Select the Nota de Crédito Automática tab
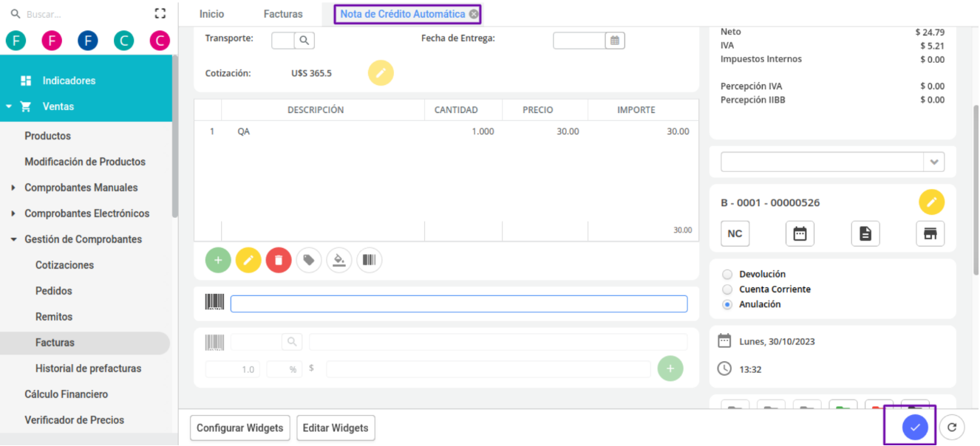Screen dimensions: 980x446 pyautogui.click(x=403, y=14)
